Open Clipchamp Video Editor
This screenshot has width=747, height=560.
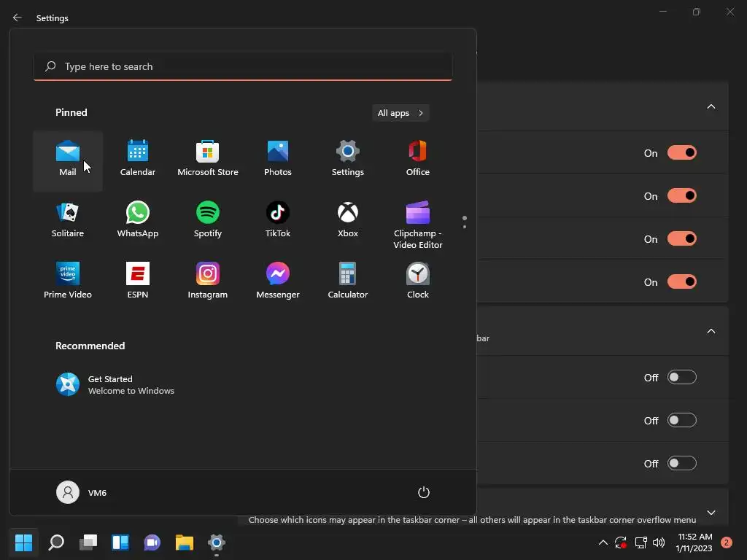click(x=418, y=224)
